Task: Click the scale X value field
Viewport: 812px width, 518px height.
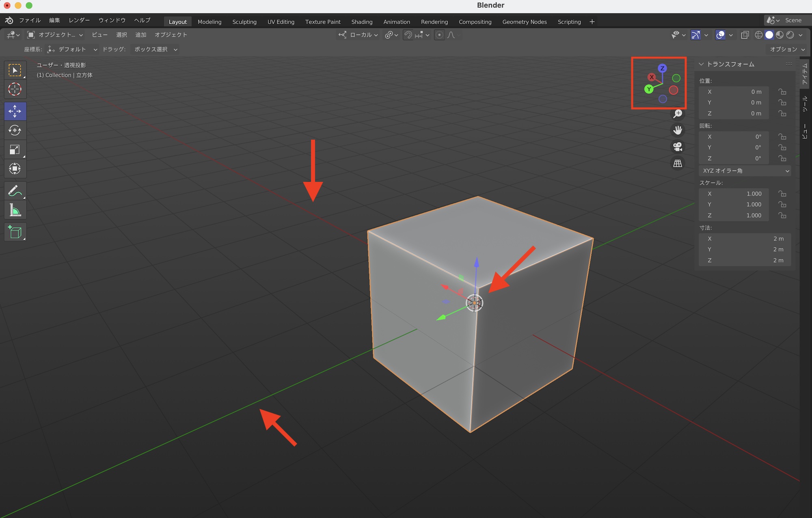Action: tap(734, 194)
